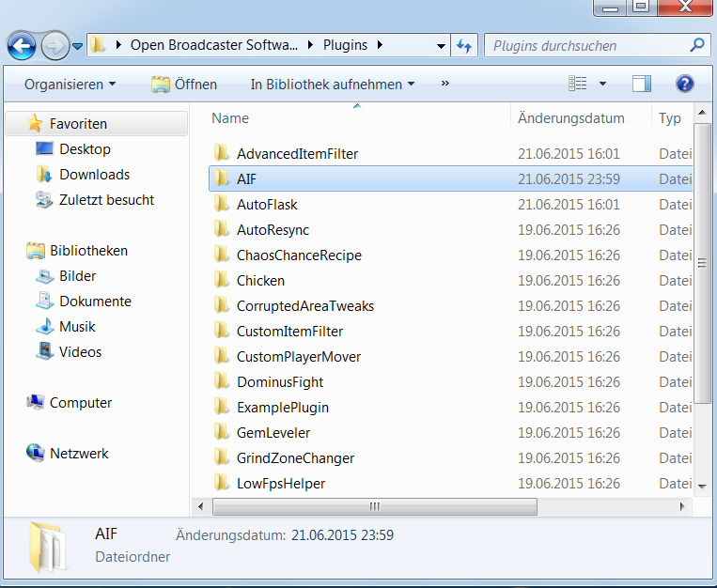
Task: Select the AIF folder icon
Action: (222, 178)
